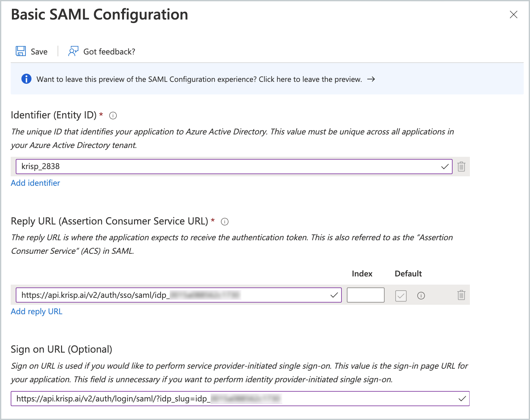Open the Got feedback? link
Viewport: 530px width, 420px height.
(x=109, y=52)
